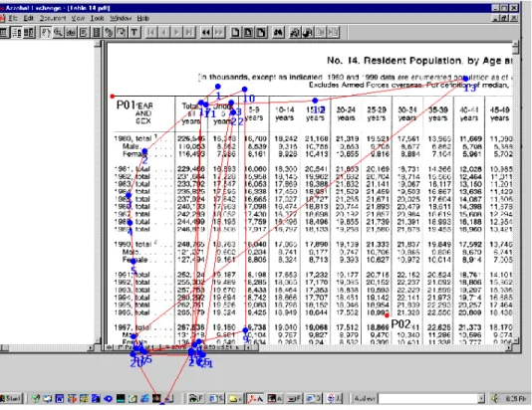This screenshot has height=410, width=532.
Task: Open the Window menu
Action: point(121,18)
